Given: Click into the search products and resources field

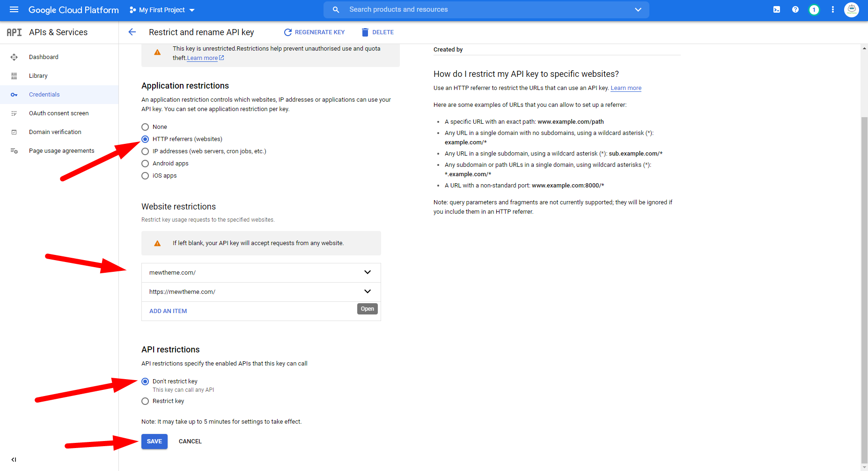Looking at the screenshot, I should click(x=486, y=10).
